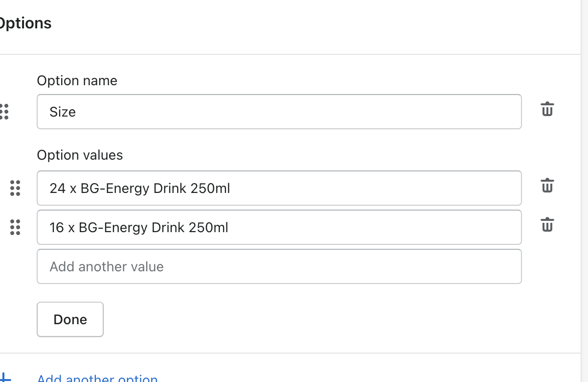Grab the drag handle beside Size option

pos(4,112)
